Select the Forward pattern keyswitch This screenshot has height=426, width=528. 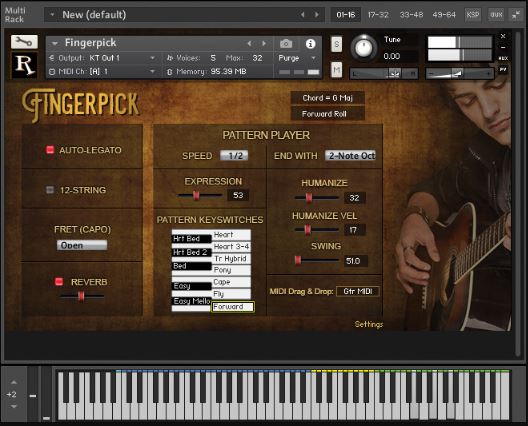coord(232,307)
